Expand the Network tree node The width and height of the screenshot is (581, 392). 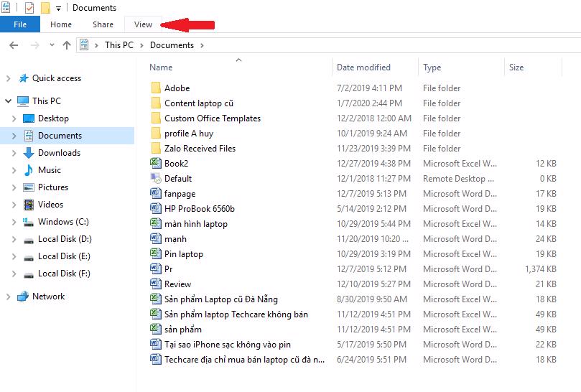click(x=8, y=297)
